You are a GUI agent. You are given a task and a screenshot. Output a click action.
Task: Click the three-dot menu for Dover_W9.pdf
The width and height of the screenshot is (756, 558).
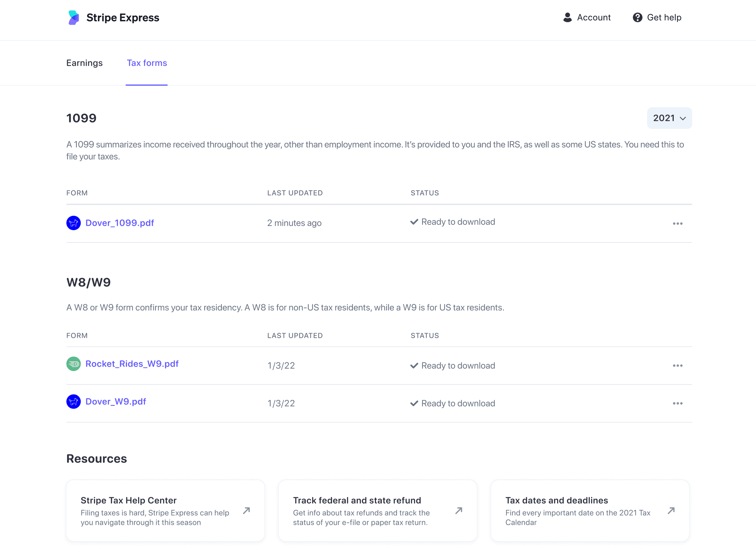click(x=677, y=404)
